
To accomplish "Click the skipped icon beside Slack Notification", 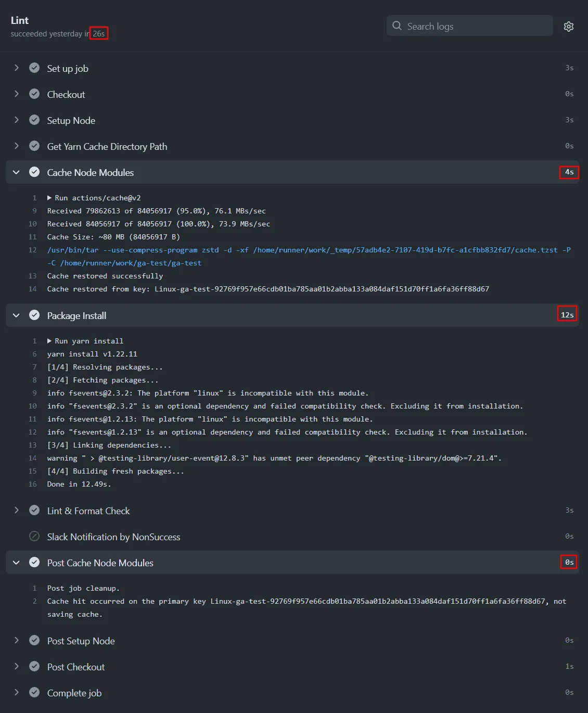I will tap(34, 537).
